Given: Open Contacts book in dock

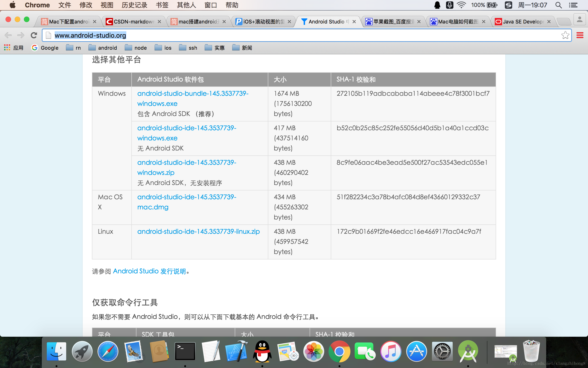Looking at the screenshot, I should click(159, 351).
